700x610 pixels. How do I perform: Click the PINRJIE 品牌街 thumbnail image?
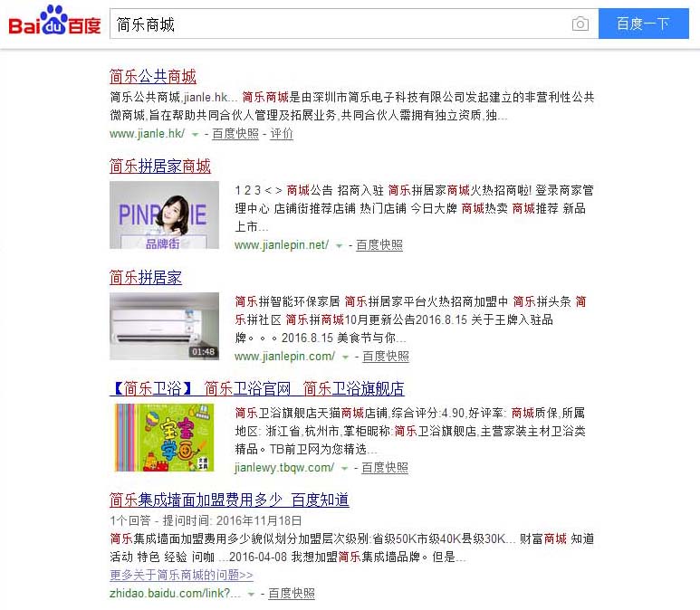point(164,214)
